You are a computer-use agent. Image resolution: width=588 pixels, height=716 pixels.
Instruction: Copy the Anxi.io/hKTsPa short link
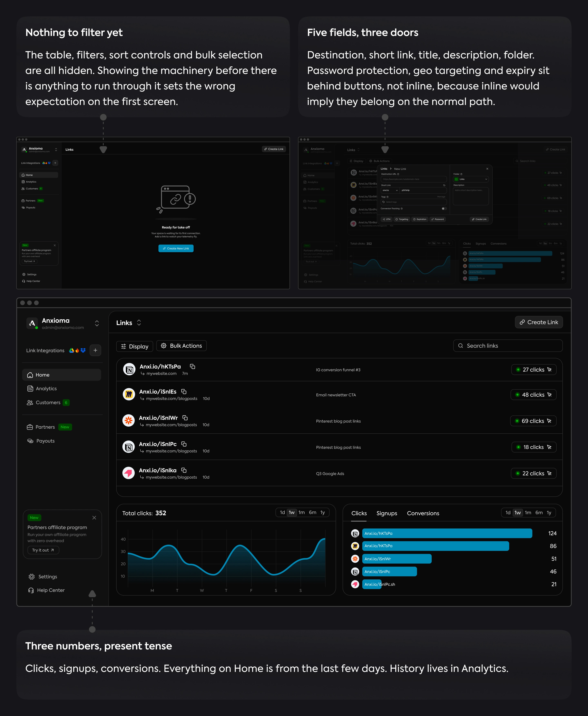(192, 366)
